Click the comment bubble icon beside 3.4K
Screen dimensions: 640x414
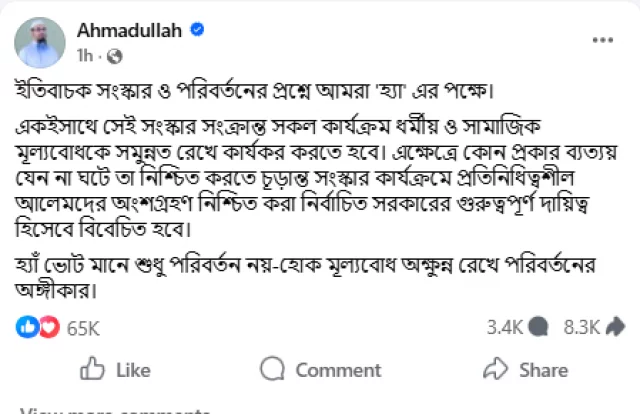[x=539, y=326]
